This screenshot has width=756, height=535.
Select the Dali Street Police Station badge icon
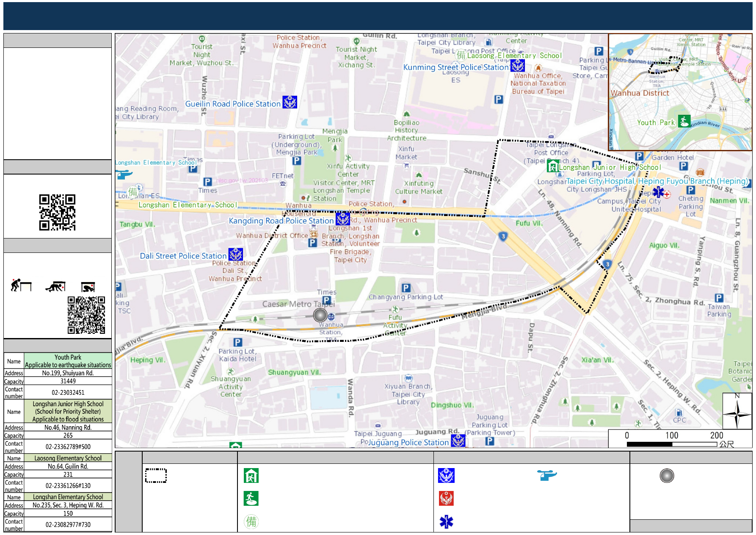(236, 255)
